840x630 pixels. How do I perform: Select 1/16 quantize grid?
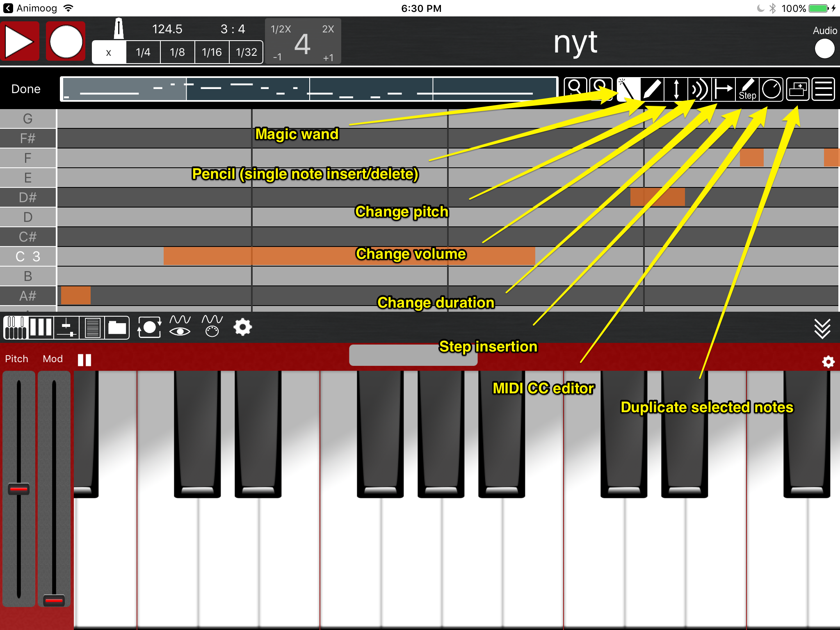coord(212,52)
